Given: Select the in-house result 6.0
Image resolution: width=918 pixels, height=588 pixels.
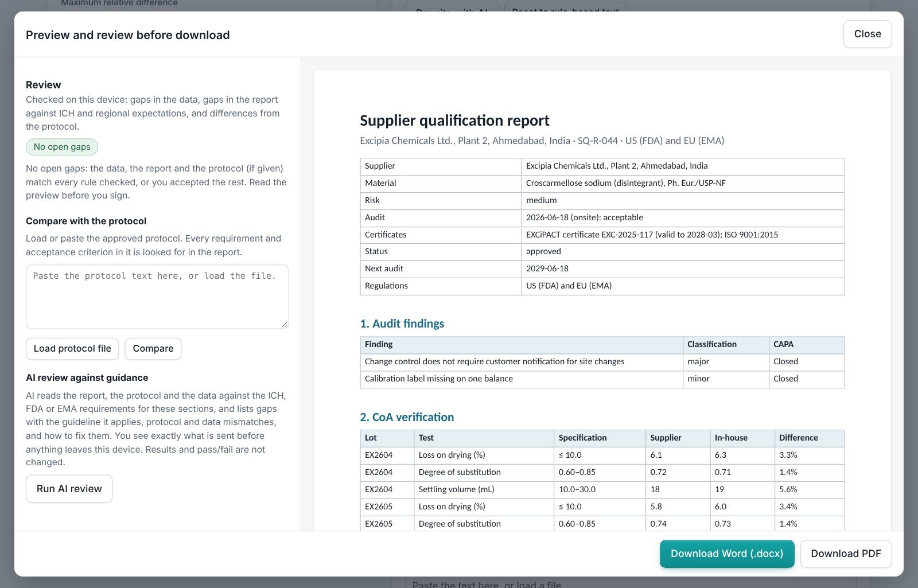Looking at the screenshot, I should [x=742, y=507].
